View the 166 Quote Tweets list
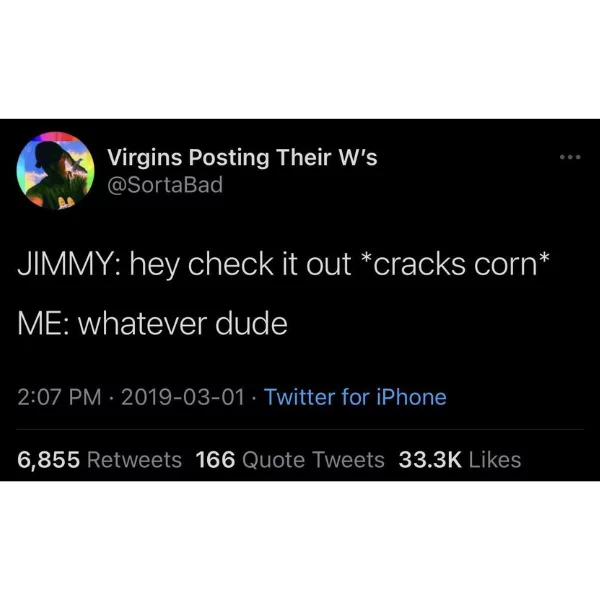This screenshot has width=600, height=600. point(290,460)
